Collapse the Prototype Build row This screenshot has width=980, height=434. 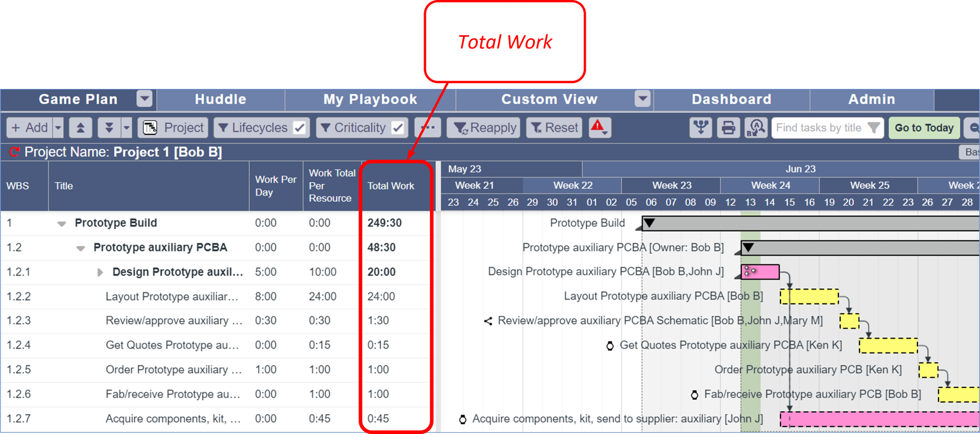[61, 223]
